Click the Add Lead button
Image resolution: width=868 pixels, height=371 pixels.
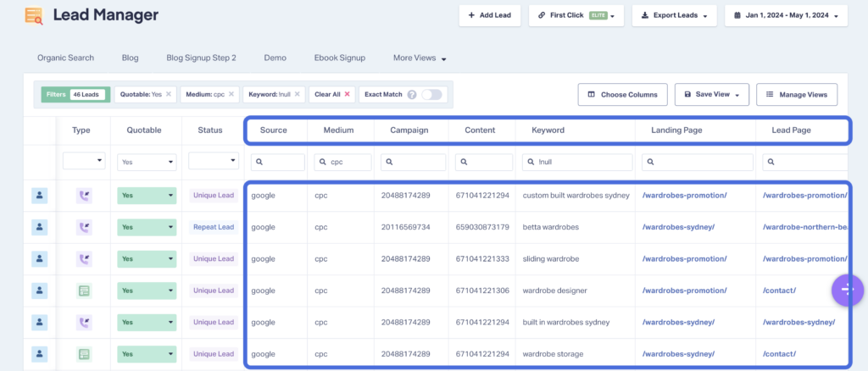[x=489, y=15]
